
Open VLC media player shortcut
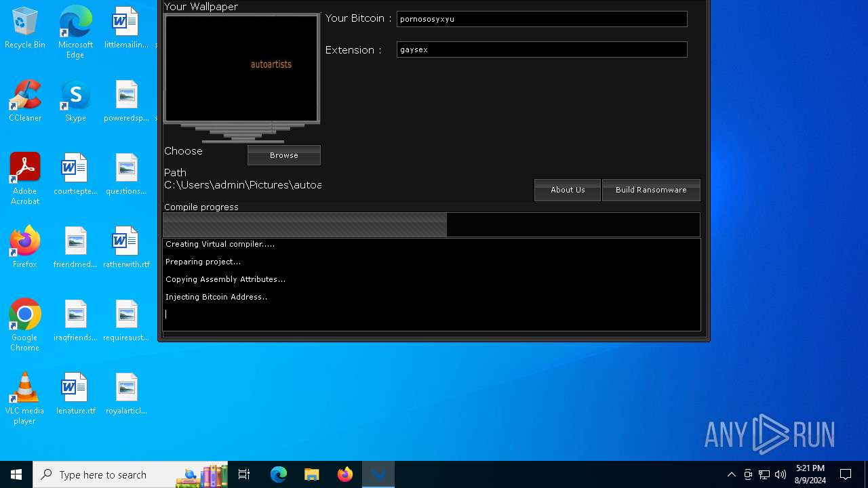(x=25, y=399)
